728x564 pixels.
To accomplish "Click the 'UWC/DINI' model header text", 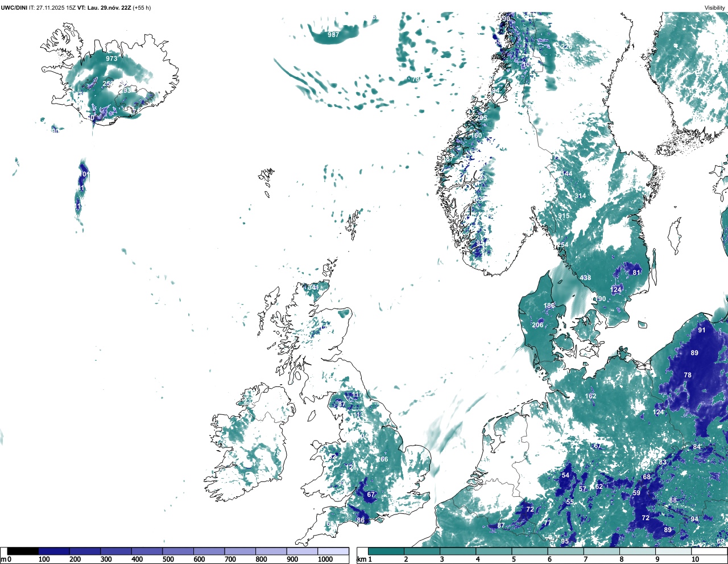I will (14, 7).
